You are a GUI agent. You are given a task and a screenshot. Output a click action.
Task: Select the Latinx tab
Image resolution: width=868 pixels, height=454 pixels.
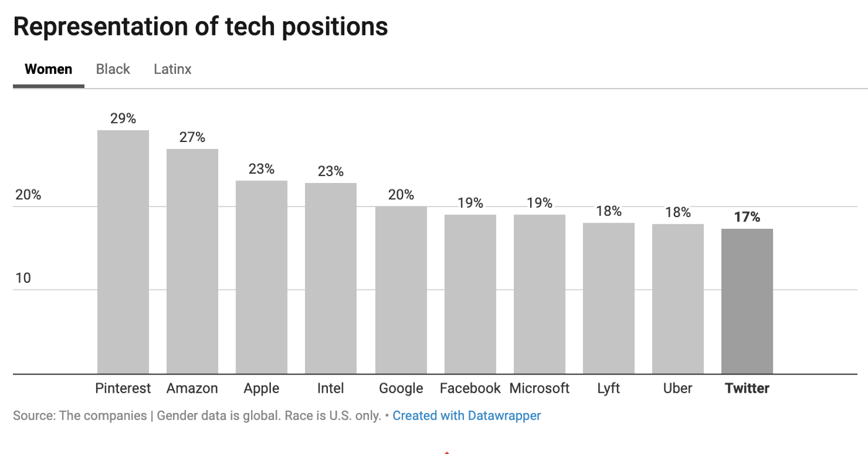tap(172, 69)
